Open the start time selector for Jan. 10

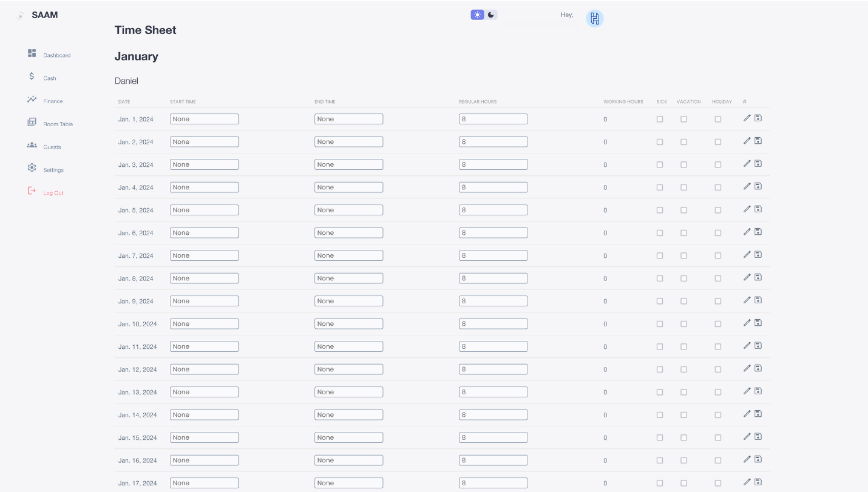coord(204,323)
